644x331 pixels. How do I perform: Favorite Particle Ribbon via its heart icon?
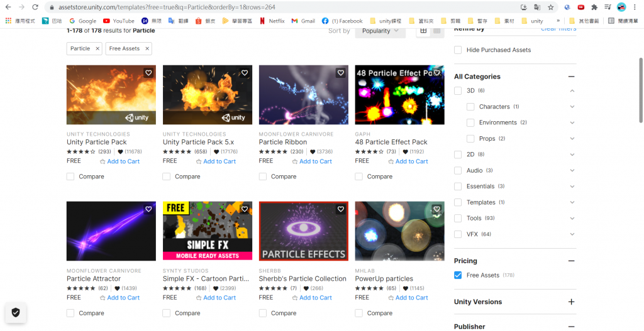click(341, 73)
